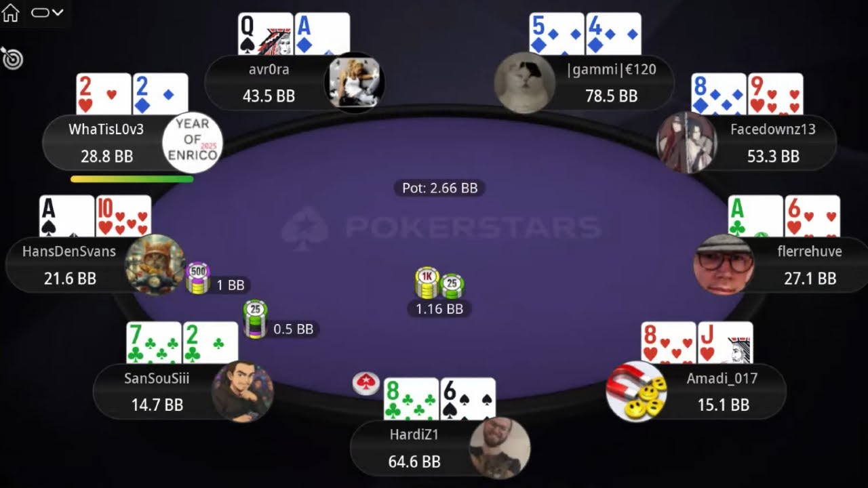Viewport: 868px width, 488px height.
Task: Open avr0ra's player avatar
Action: tap(355, 83)
